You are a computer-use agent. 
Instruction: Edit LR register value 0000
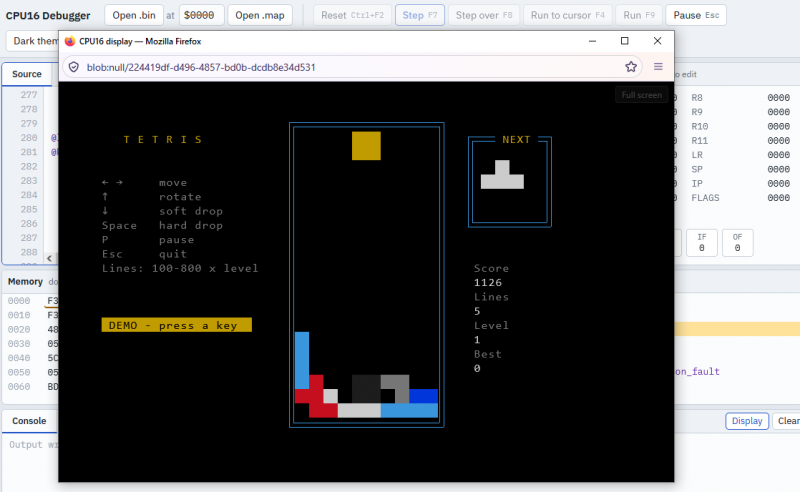coord(779,155)
